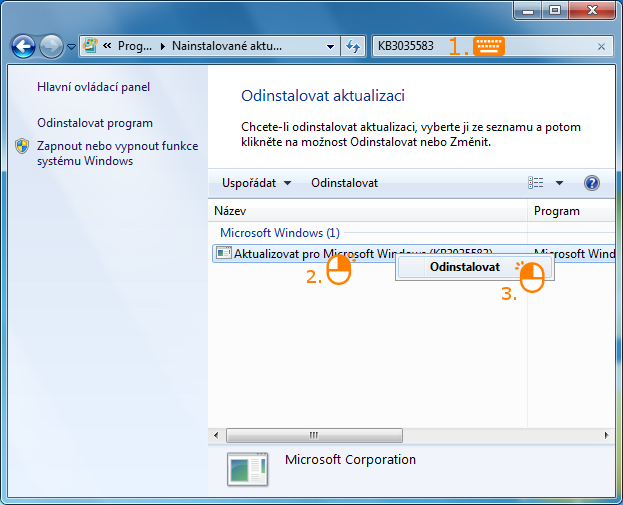Viewport: 623px width, 505px height.
Task: Click the search field containing KB3035583
Action: click(493, 46)
